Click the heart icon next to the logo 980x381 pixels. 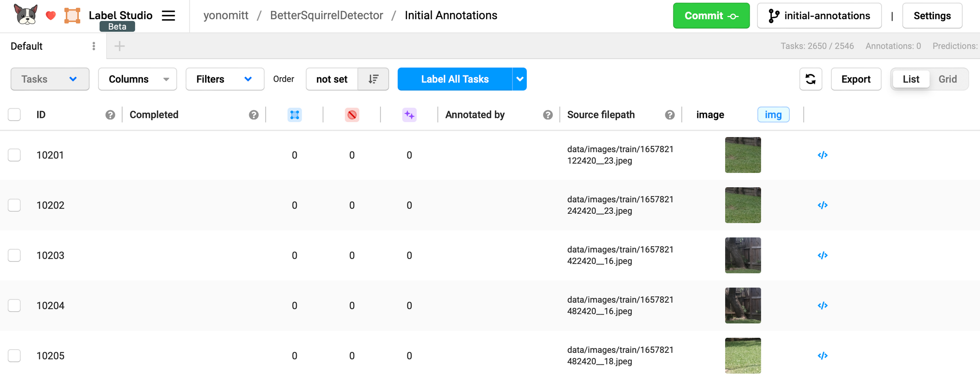(x=51, y=16)
